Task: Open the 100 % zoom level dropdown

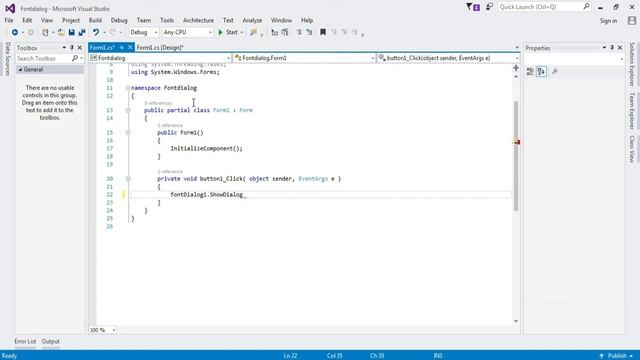Action: coord(102,330)
